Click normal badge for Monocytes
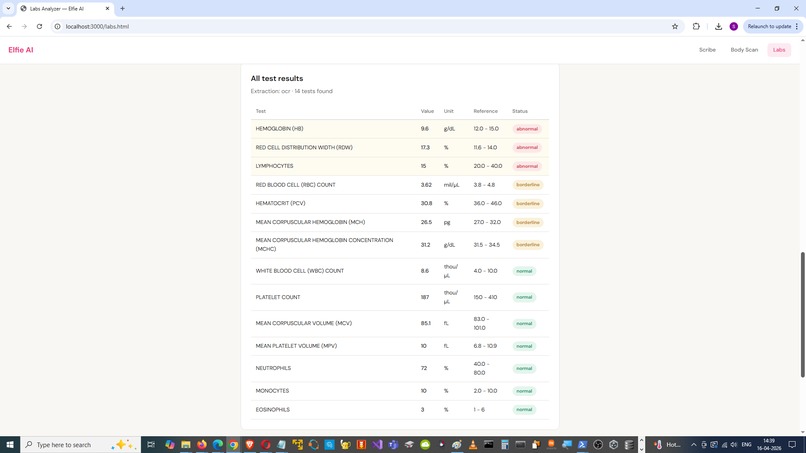This screenshot has height=453, width=806. (524, 391)
